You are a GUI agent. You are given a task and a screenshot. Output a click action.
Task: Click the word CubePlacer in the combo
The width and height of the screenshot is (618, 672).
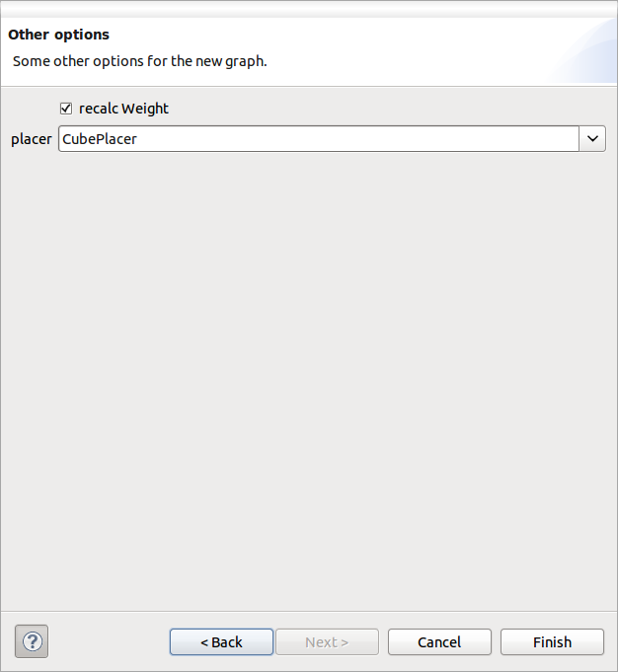[100, 139]
